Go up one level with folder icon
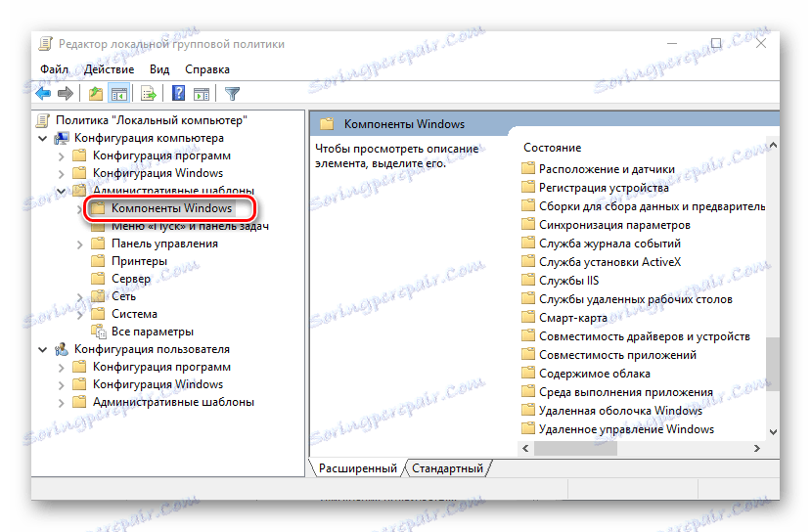The image size is (811, 532). [x=96, y=94]
